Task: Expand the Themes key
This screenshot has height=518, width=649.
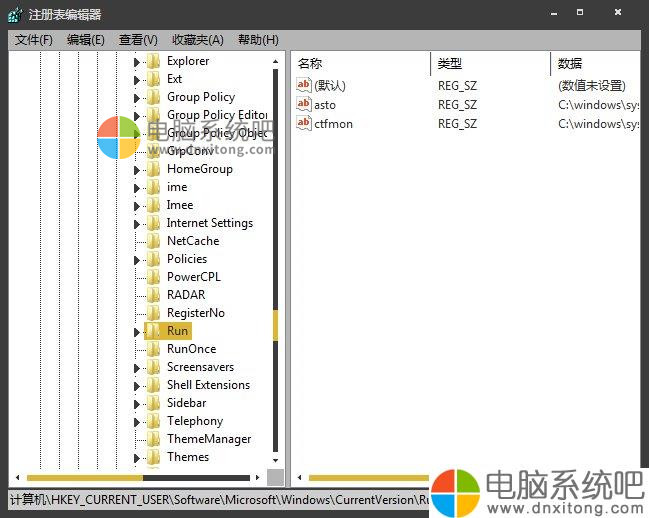Action: [137, 458]
